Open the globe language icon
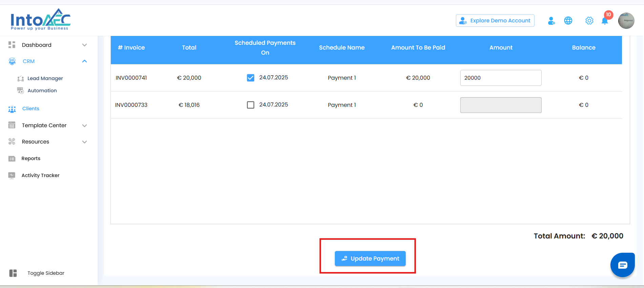This screenshot has height=288, width=644. [568, 21]
